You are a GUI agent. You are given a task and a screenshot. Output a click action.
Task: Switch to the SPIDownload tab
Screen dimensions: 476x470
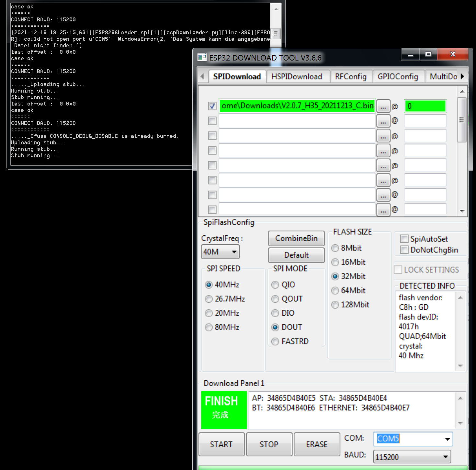(237, 76)
